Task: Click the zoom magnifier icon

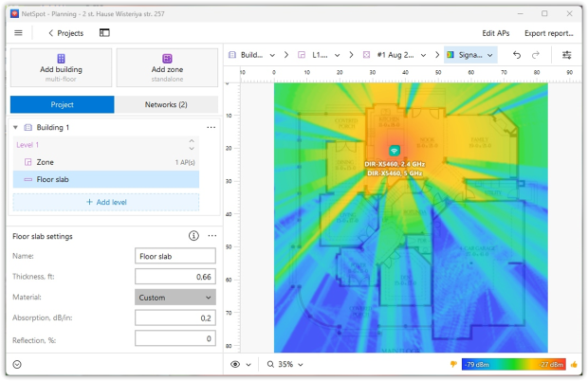Action: 270,364
